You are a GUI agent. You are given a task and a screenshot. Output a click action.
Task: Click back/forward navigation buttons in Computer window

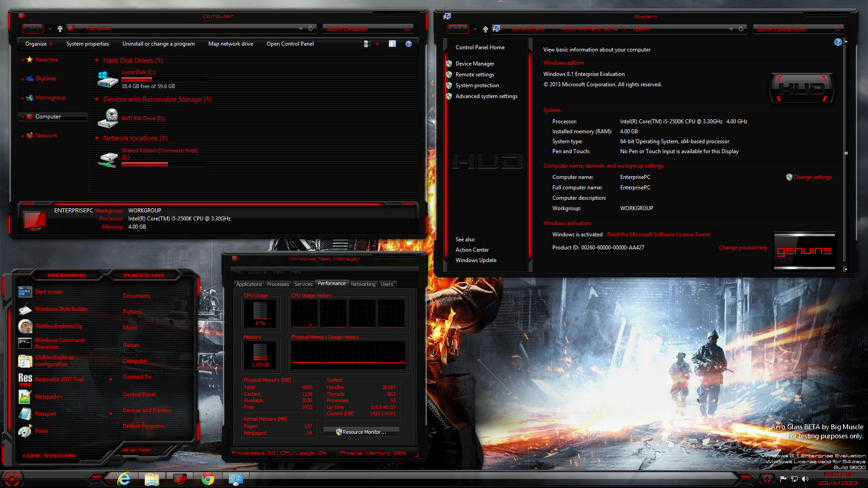32,29
